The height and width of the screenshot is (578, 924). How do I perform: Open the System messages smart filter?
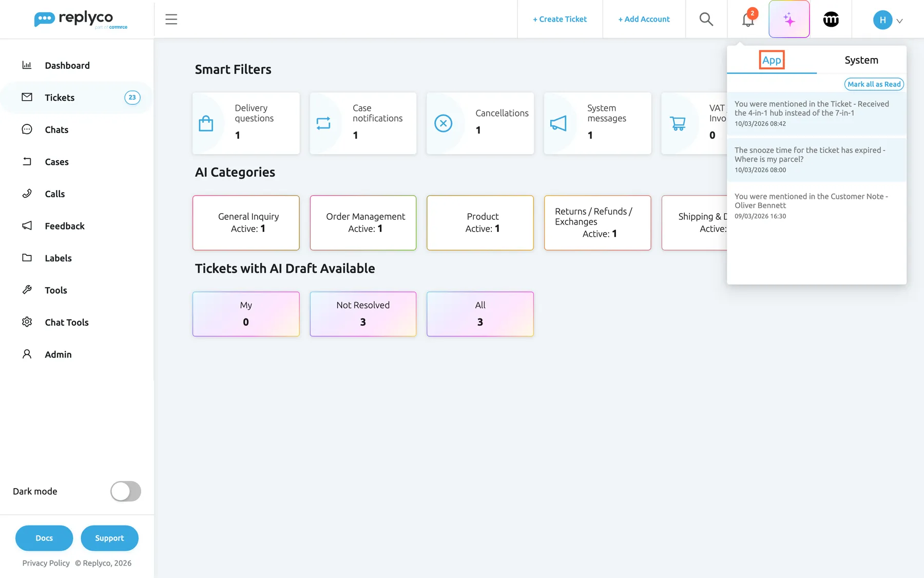point(598,123)
